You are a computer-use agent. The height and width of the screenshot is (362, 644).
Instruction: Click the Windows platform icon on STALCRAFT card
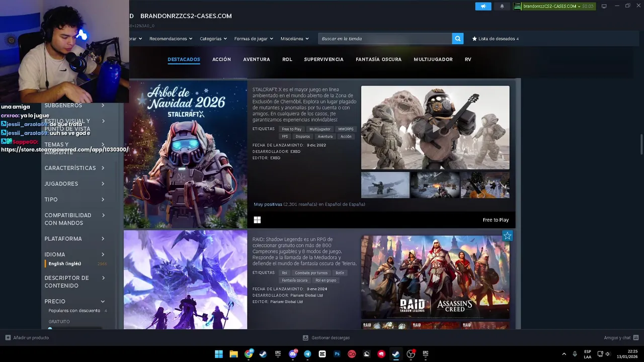[257, 220]
